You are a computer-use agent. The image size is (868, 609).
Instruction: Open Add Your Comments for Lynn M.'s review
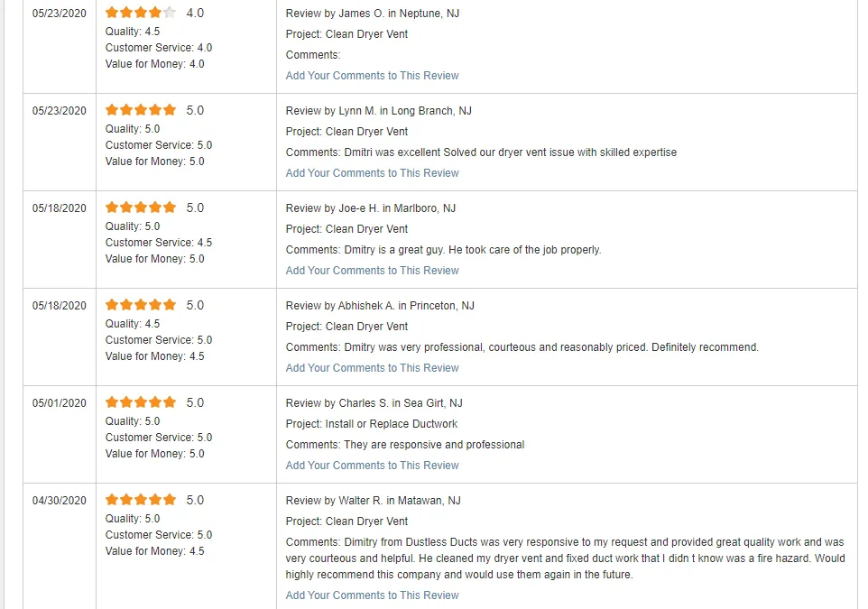[372, 173]
